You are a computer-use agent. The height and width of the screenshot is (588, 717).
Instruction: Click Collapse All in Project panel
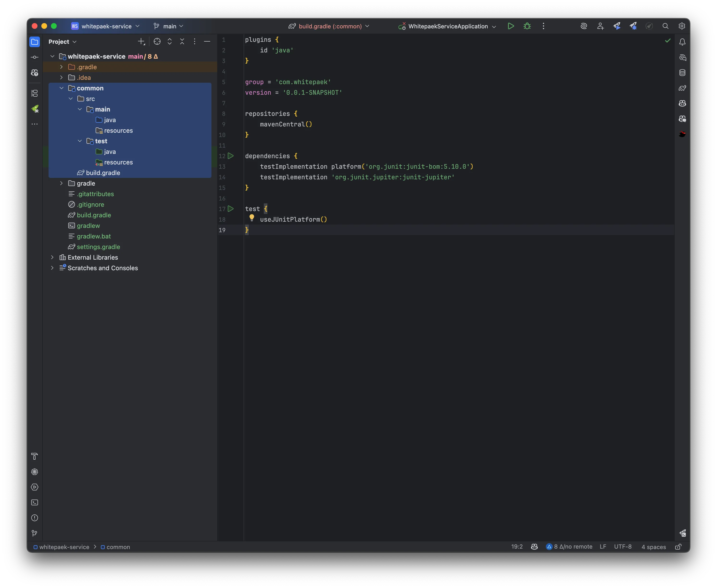click(182, 41)
